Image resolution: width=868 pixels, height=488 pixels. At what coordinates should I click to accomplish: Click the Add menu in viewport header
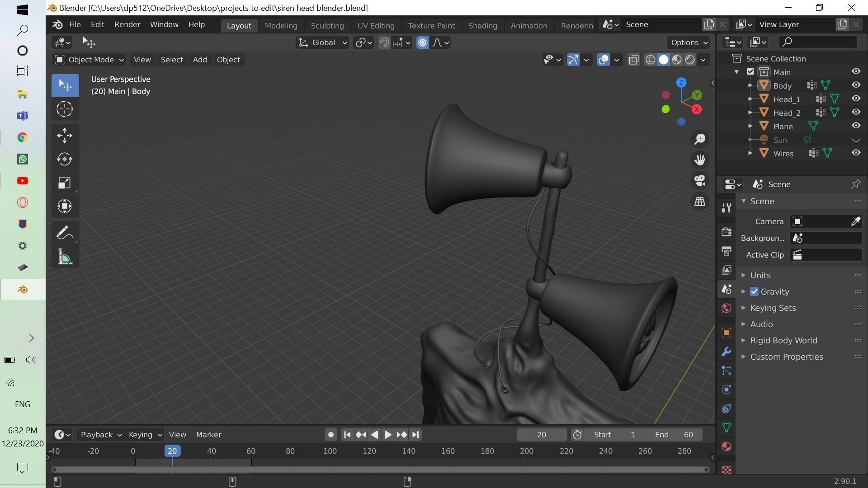click(200, 60)
